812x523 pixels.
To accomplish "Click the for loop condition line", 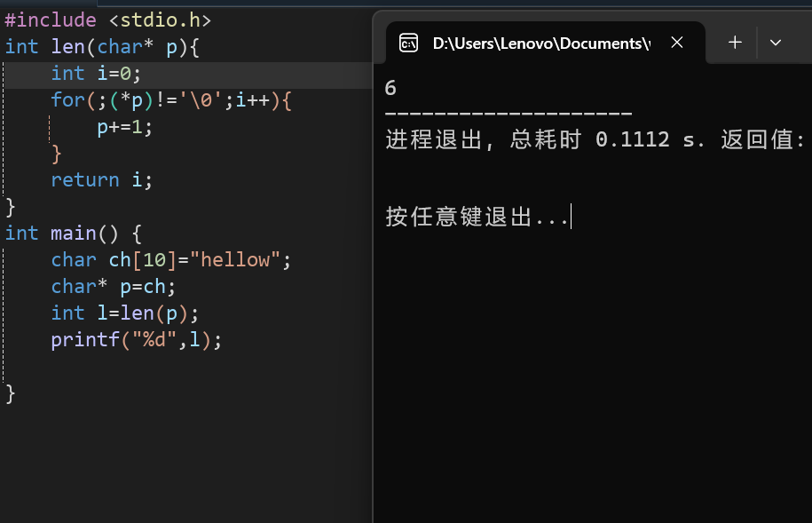I will (142, 99).
